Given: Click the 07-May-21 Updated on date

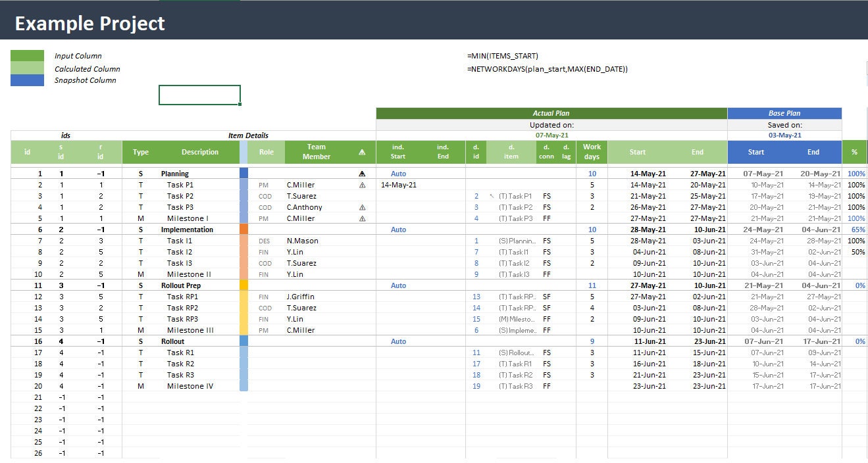Looking at the screenshot, I should 551,135.
